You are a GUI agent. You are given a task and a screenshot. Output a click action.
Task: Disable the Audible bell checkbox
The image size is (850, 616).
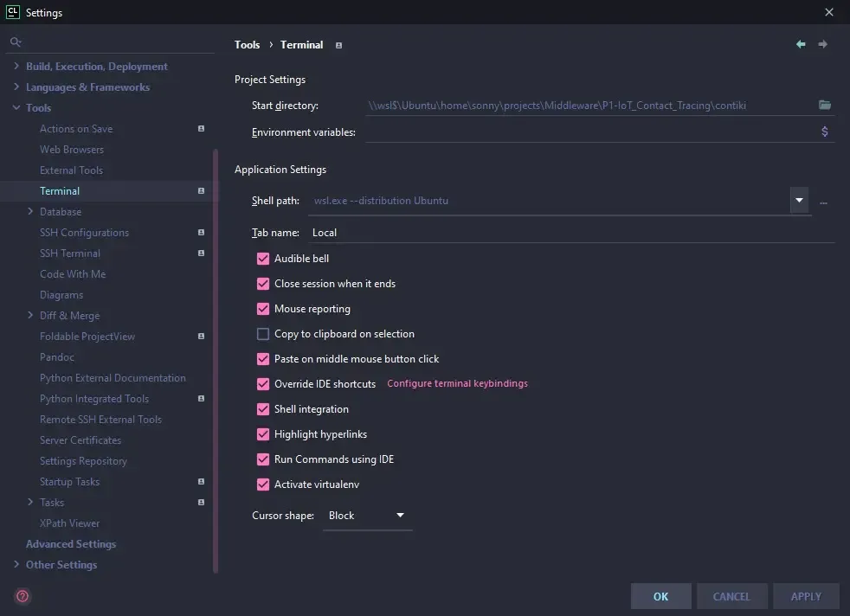pyautogui.click(x=263, y=259)
